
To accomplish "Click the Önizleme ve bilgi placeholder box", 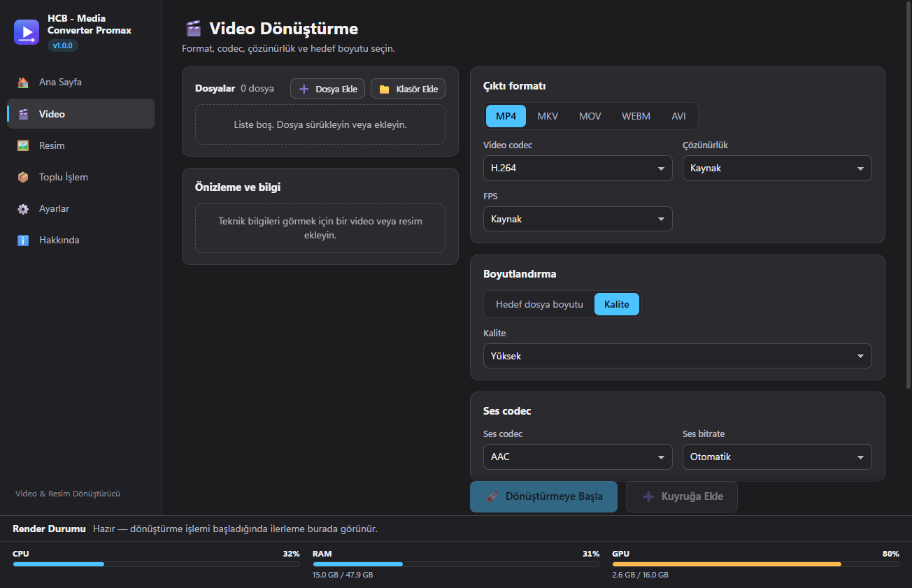I will [320, 228].
